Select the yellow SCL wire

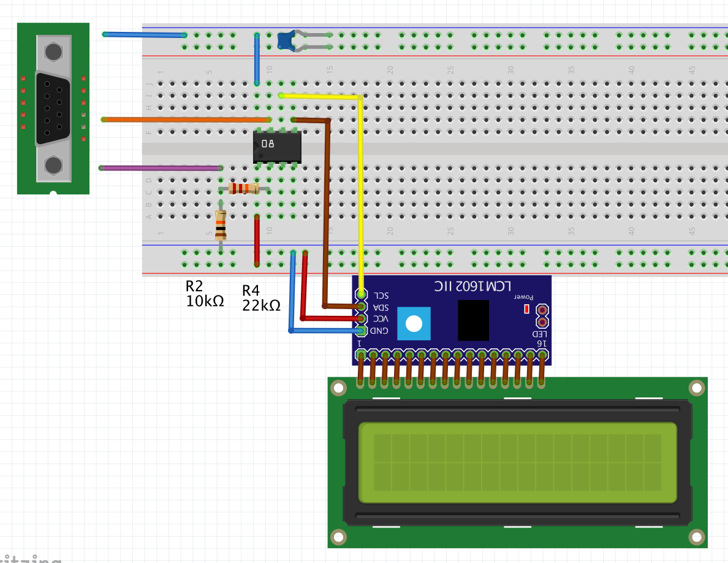point(362,196)
